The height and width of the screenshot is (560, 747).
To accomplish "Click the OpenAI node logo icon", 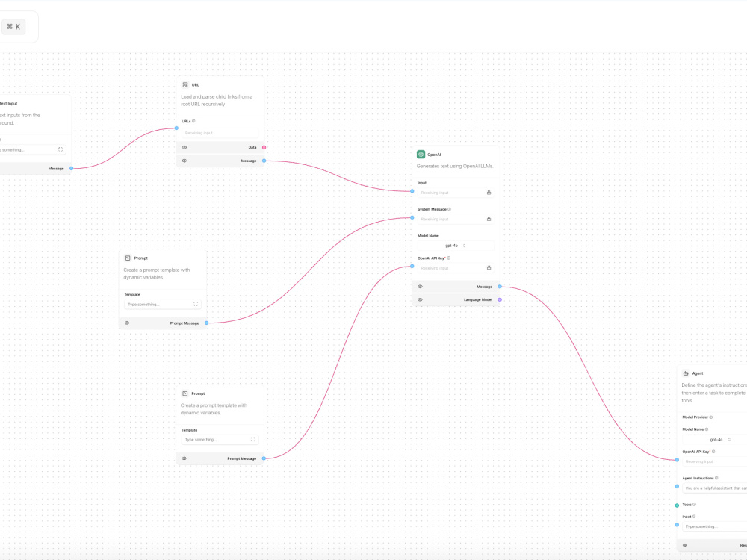I will tap(421, 155).
